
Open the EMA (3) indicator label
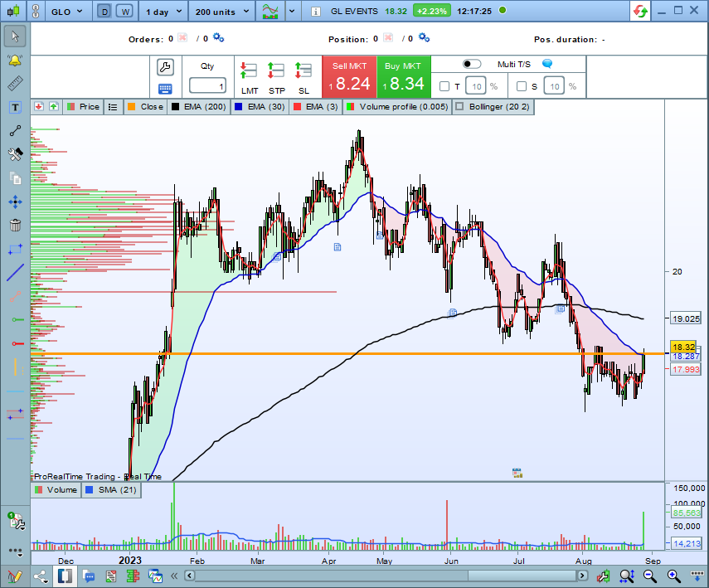click(316, 107)
